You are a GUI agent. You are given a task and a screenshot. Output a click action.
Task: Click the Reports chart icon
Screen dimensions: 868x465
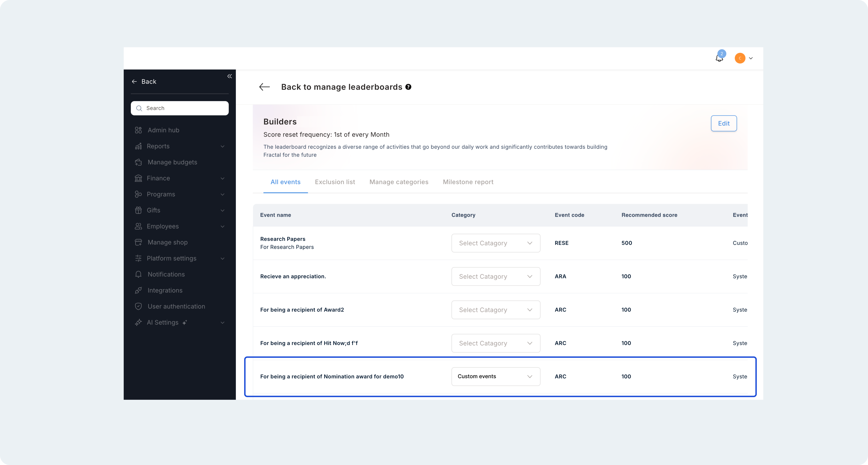(x=138, y=146)
